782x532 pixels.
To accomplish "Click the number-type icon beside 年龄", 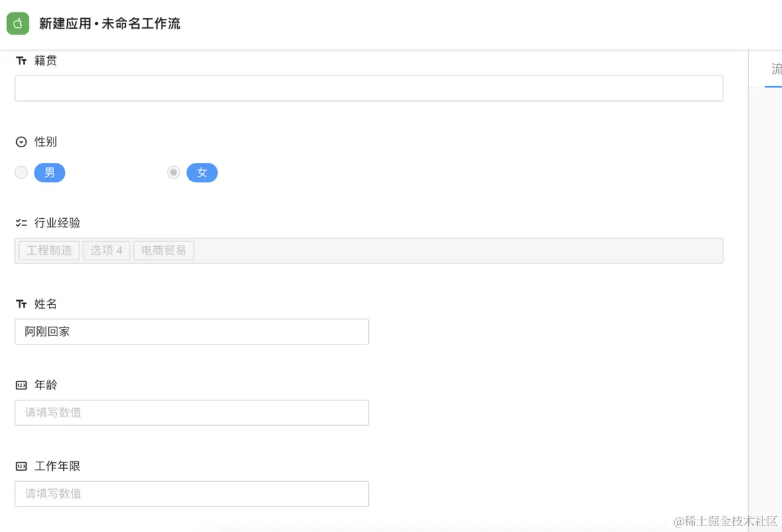I will [x=22, y=385].
